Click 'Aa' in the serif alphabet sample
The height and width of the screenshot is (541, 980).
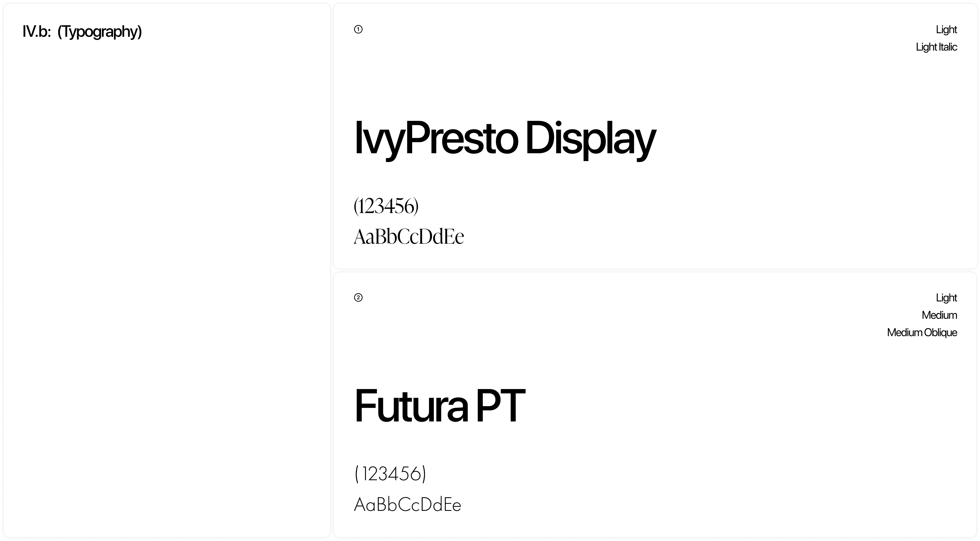364,237
